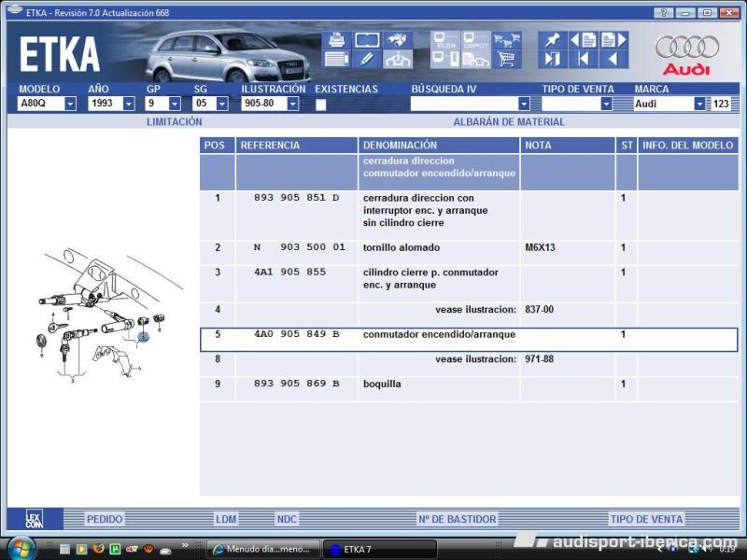
Task: Click the DEPOT icon
Action: [x=476, y=40]
